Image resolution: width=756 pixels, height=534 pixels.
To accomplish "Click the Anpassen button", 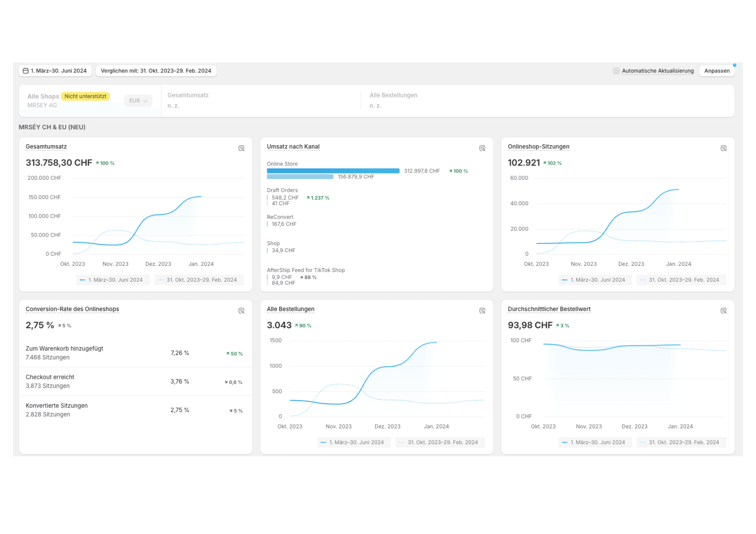I will [x=717, y=71].
